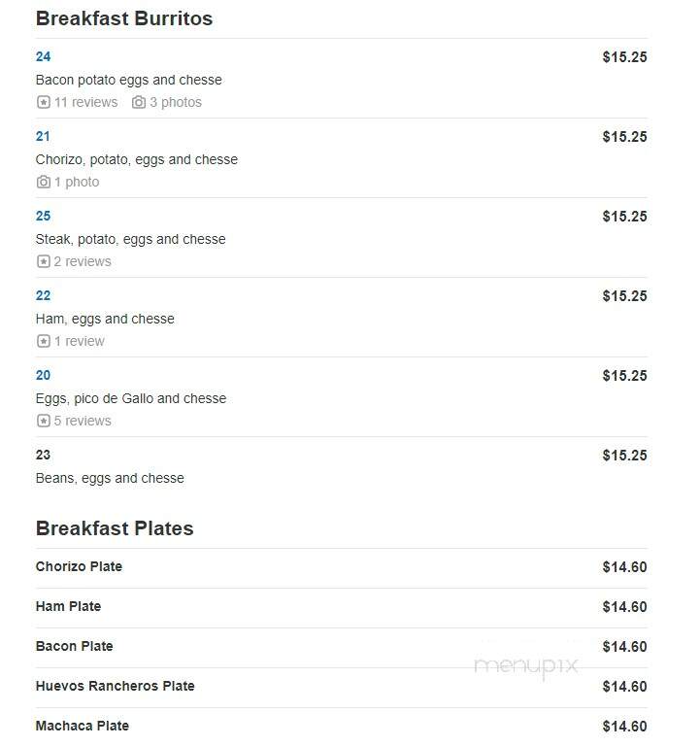This screenshot has width=700, height=746.
Task: View the 1 photo of chorizo burrito
Action: pos(77,182)
